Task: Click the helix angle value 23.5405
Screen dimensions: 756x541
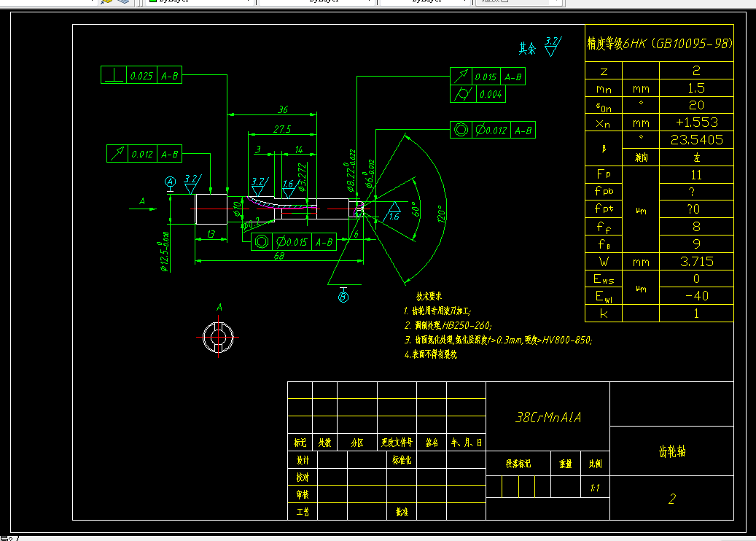Action: [696, 140]
